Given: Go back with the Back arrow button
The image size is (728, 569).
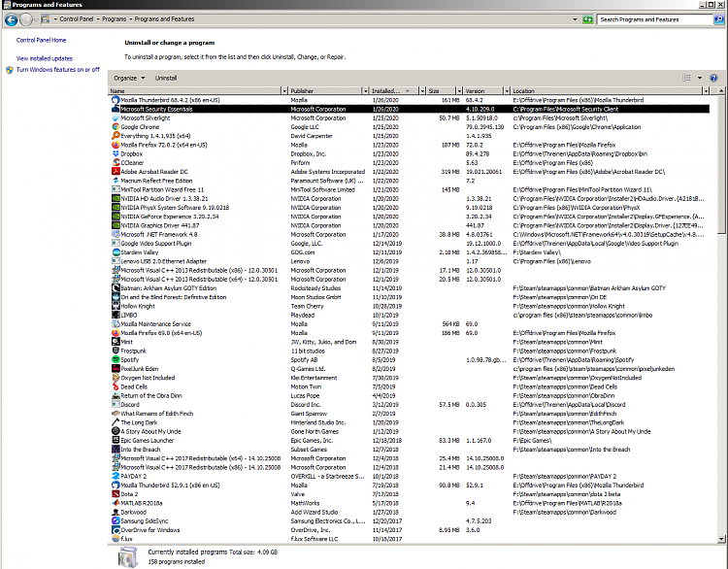Looking at the screenshot, I should [12, 20].
